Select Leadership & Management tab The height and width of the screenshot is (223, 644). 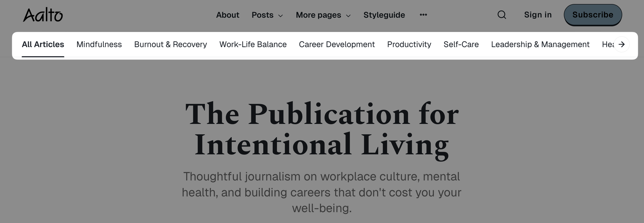pos(540,45)
